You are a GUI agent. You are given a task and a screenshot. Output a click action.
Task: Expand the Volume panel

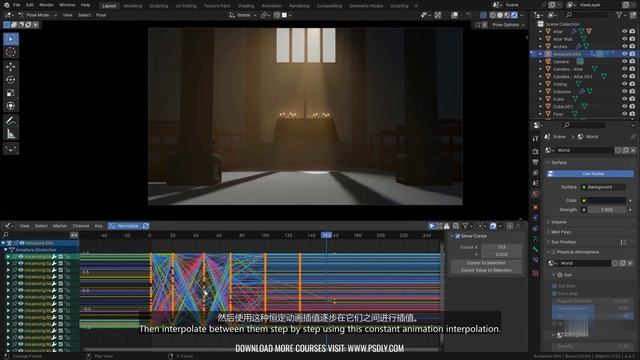(x=558, y=222)
